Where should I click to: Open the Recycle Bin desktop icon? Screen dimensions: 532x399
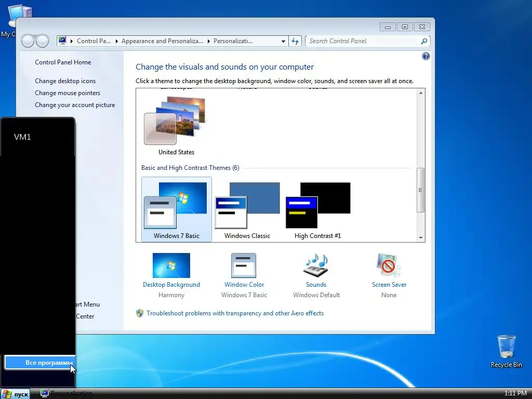point(506,352)
